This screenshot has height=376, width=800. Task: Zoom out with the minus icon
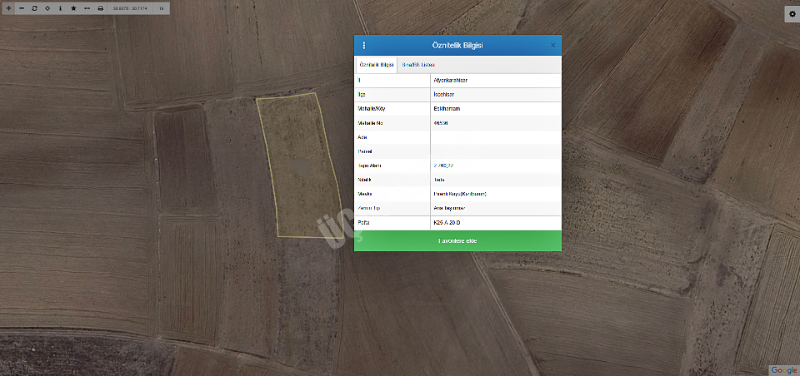pos(21,8)
